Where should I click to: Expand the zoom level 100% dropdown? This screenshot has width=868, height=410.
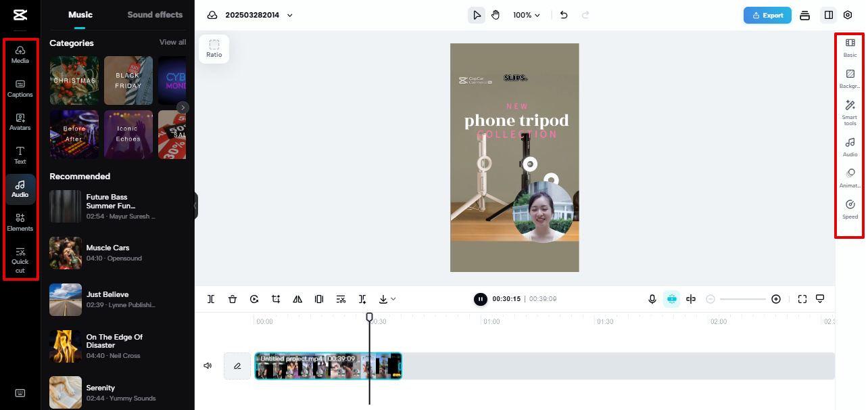(x=527, y=14)
